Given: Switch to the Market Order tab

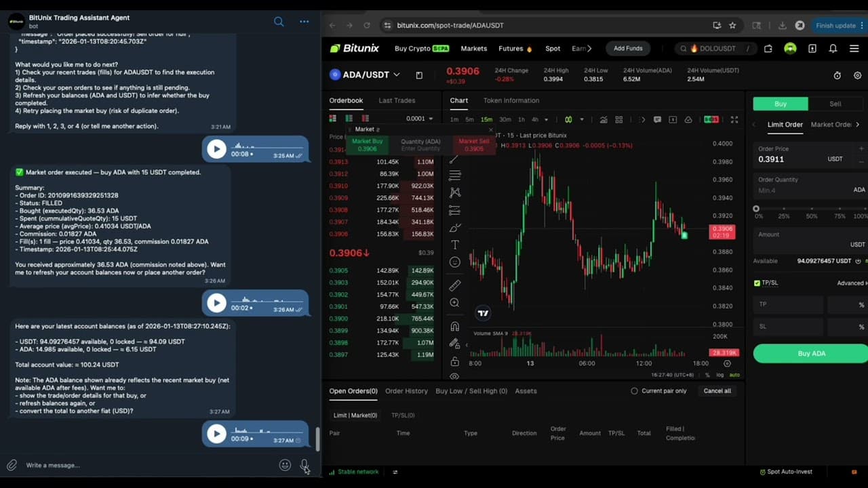Looking at the screenshot, I should click(831, 125).
